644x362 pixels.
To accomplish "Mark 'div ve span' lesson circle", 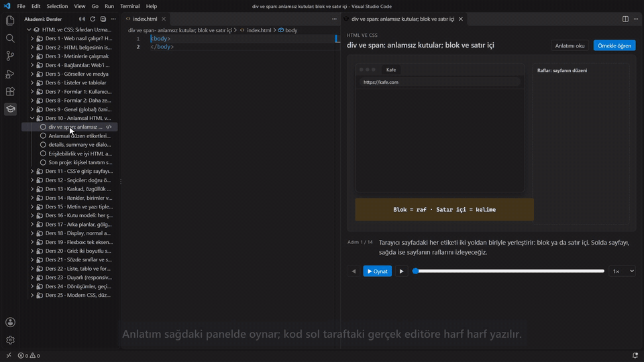I will click(43, 127).
